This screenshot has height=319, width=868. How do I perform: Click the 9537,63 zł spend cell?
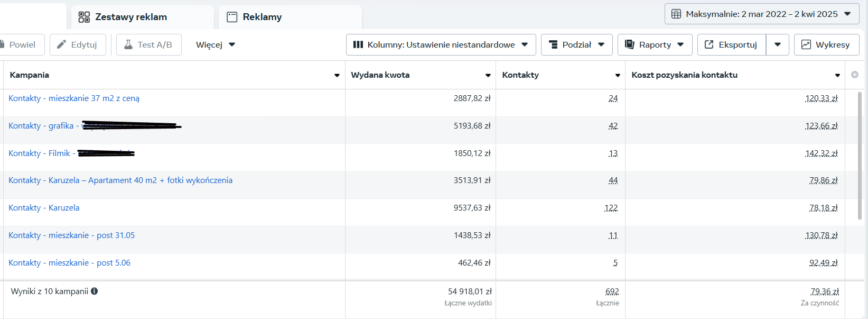(x=472, y=208)
